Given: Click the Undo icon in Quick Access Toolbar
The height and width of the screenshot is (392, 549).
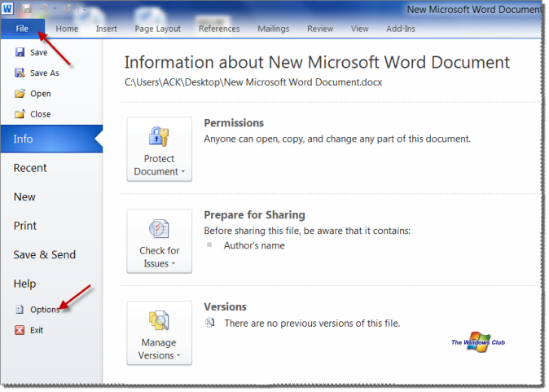Looking at the screenshot, I should pyautogui.click(x=44, y=8).
